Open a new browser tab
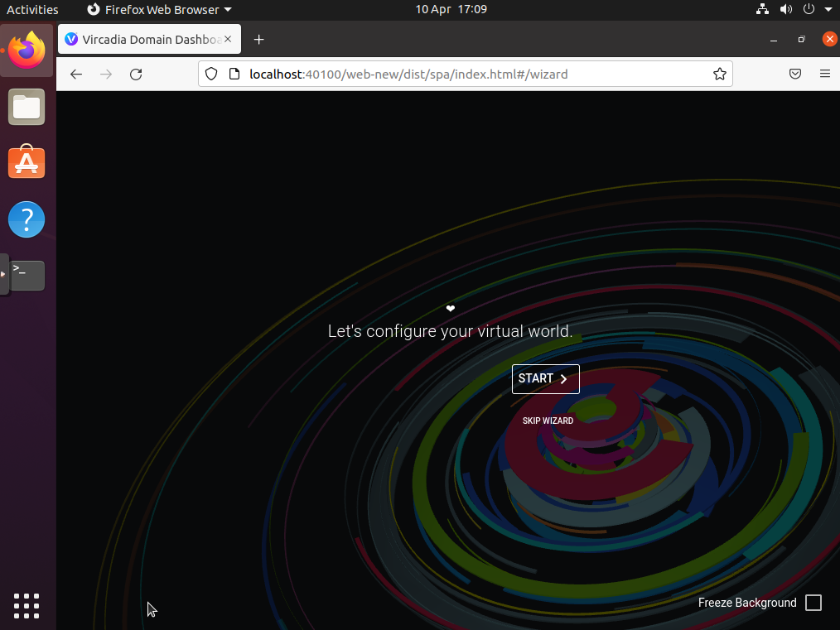Screen dimensions: 840x630 click(x=258, y=40)
